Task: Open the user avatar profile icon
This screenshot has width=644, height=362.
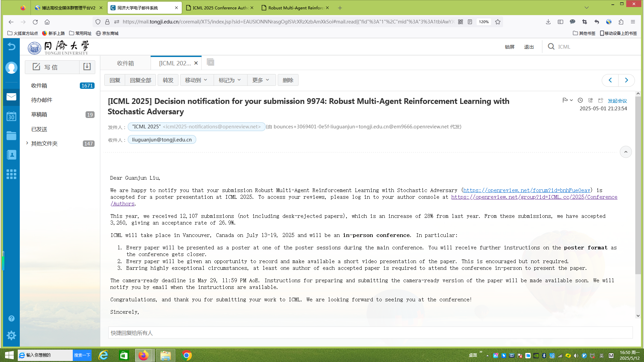Action: [x=11, y=68]
